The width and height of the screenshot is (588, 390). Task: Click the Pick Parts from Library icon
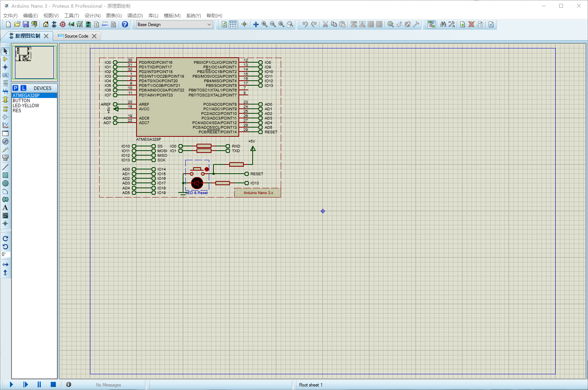coord(391,24)
